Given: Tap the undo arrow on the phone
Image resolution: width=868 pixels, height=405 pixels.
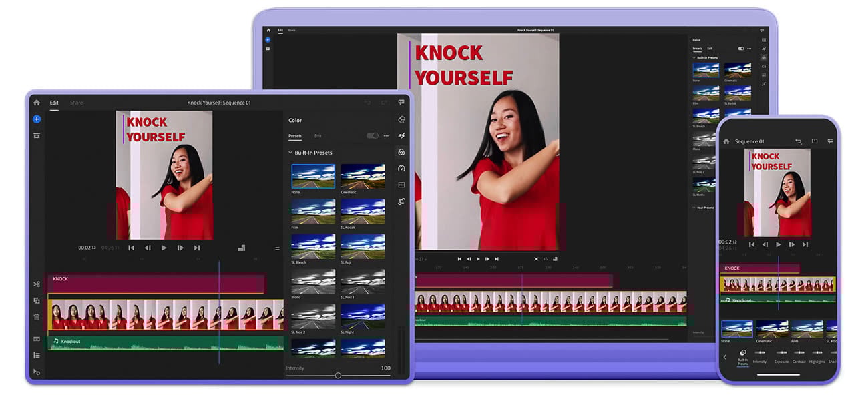Looking at the screenshot, I should coord(799,141).
